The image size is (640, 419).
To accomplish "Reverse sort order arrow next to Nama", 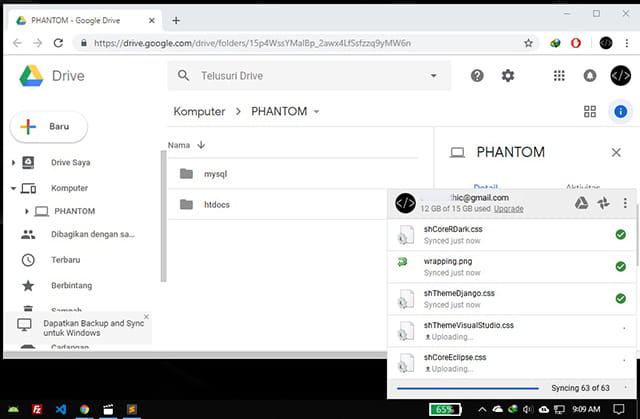I will pos(201,145).
